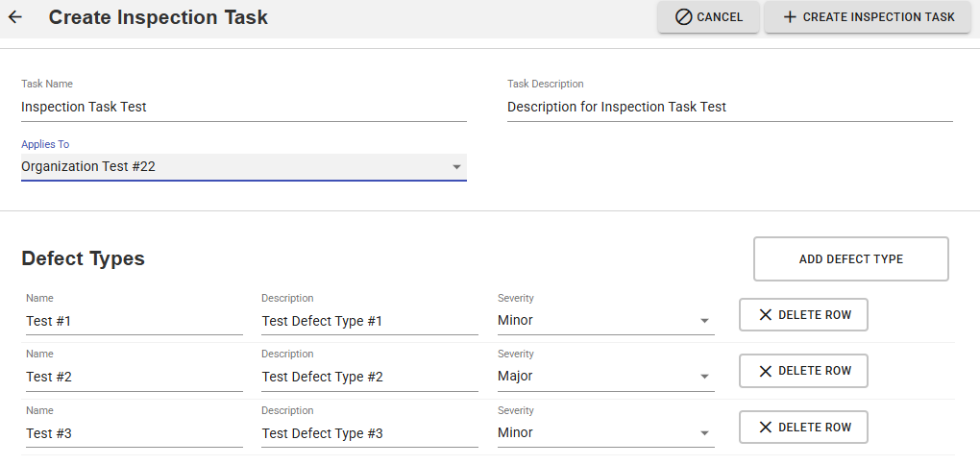Open Severity dropdown for Test #3

point(606,433)
